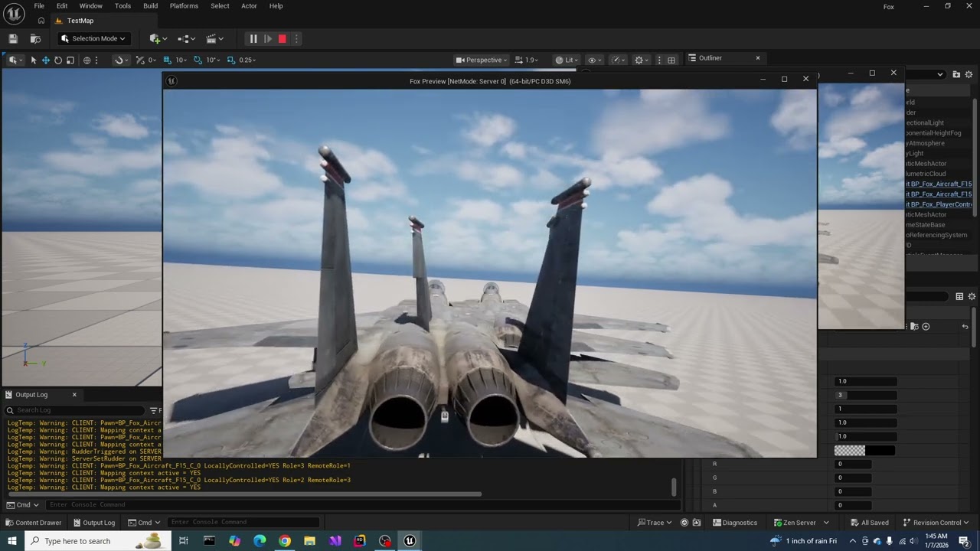The width and height of the screenshot is (980, 551).
Task: Adjust the slider showing value 3
Action: click(x=866, y=395)
